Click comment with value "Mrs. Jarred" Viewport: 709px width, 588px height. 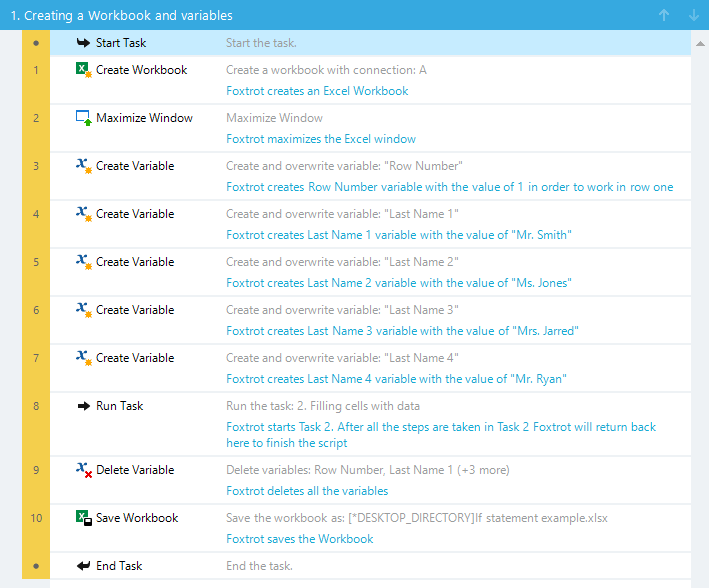[x=402, y=331]
